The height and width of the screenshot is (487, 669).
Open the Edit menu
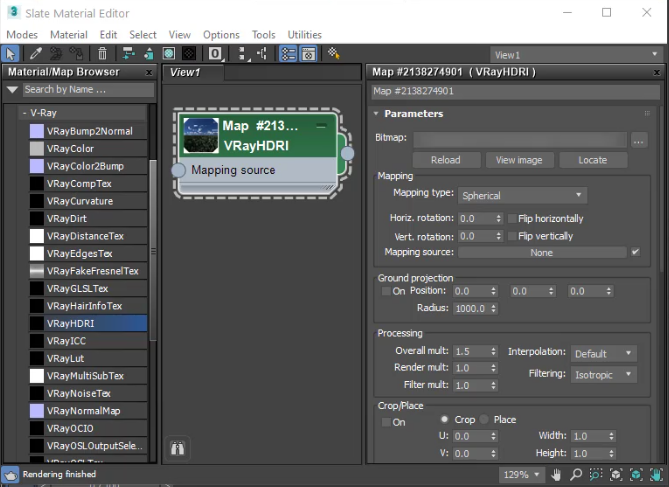pos(108,35)
